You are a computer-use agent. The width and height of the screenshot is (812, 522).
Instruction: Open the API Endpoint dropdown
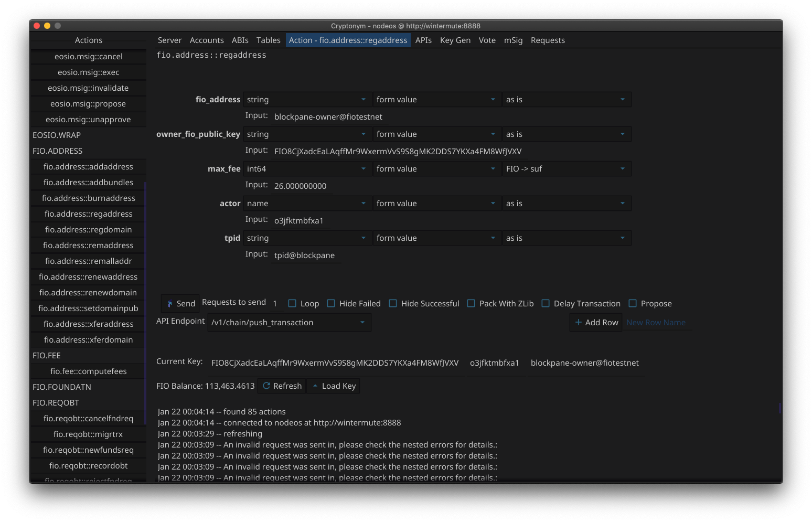pyautogui.click(x=289, y=323)
